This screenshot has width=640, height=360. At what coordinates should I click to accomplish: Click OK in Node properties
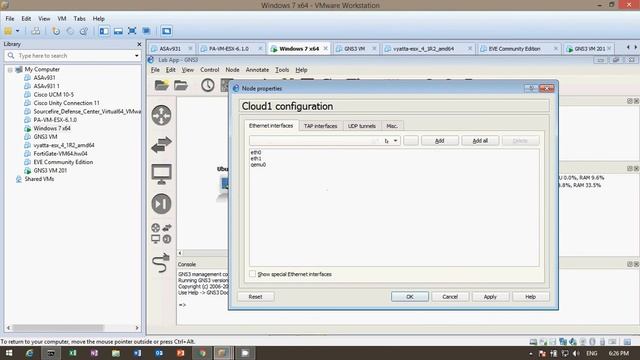[x=410, y=297]
